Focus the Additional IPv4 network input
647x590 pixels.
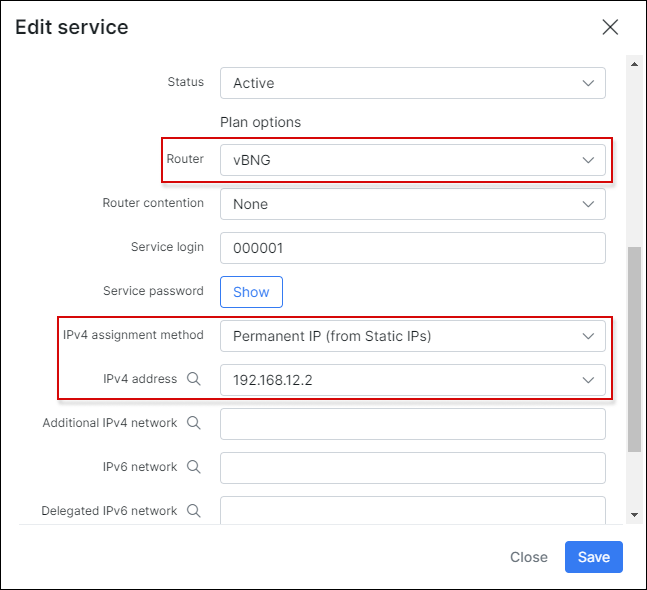coord(413,424)
